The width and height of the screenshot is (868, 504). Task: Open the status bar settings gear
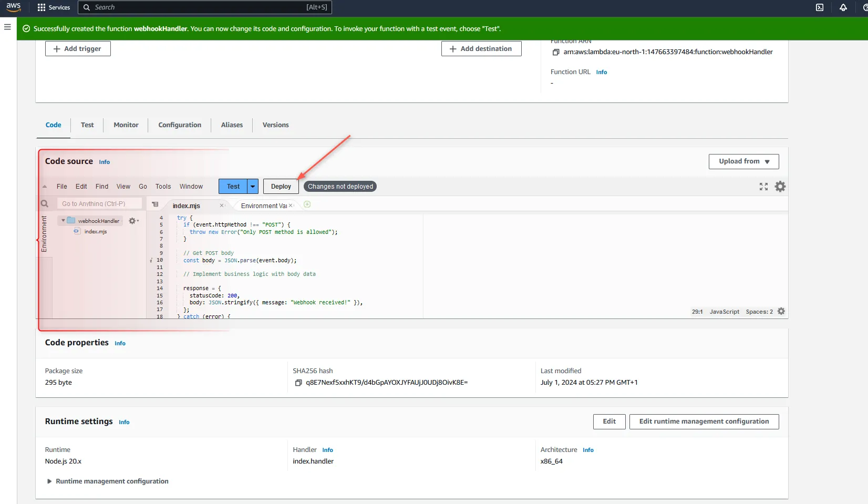coord(781,311)
